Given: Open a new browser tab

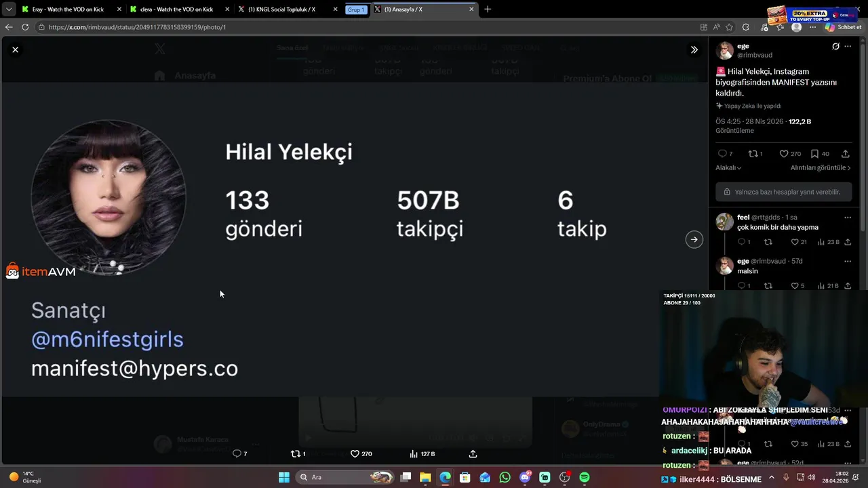Looking at the screenshot, I should coord(488,9).
